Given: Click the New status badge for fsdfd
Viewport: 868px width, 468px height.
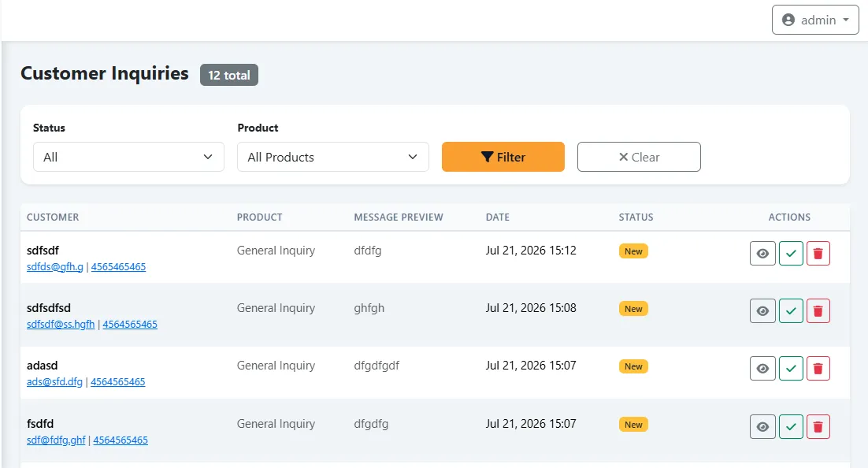Looking at the screenshot, I should coord(633,425).
